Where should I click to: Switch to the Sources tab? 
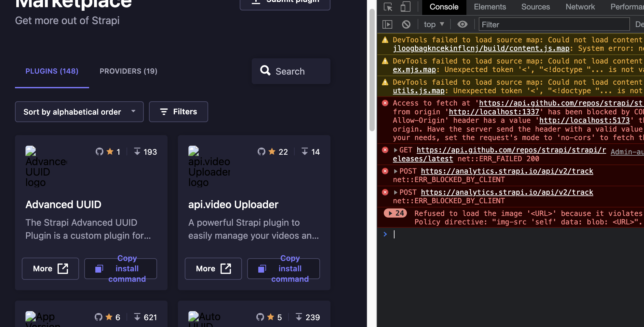(535, 7)
